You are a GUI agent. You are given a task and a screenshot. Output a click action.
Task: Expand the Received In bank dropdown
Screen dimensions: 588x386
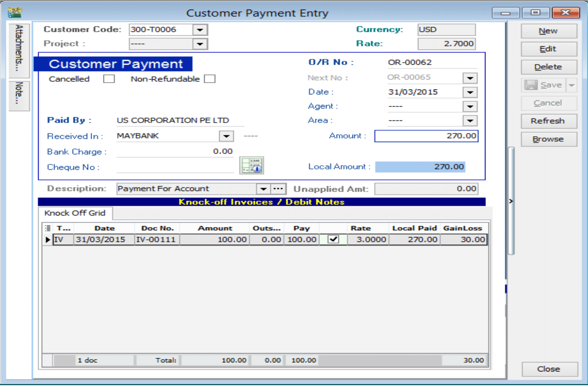coord(226,136)
